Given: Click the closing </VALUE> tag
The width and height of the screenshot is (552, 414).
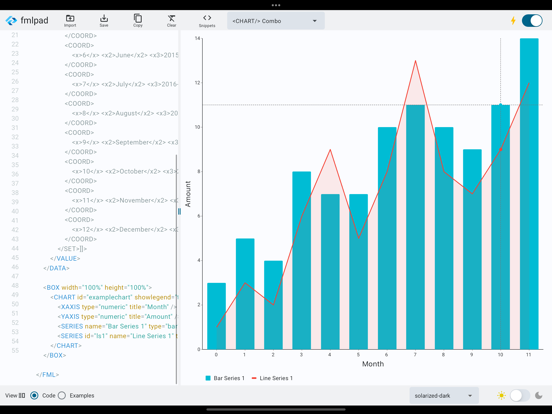Looking at the screenshot, I should (65, 258).
